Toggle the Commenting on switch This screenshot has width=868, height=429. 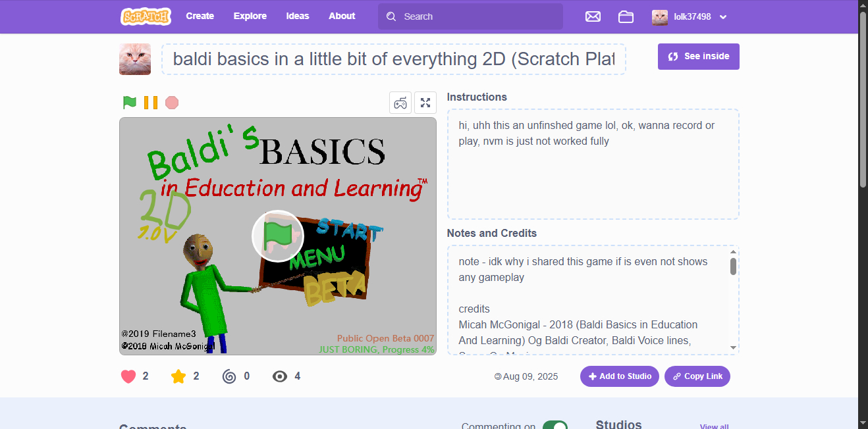point(555,426)
